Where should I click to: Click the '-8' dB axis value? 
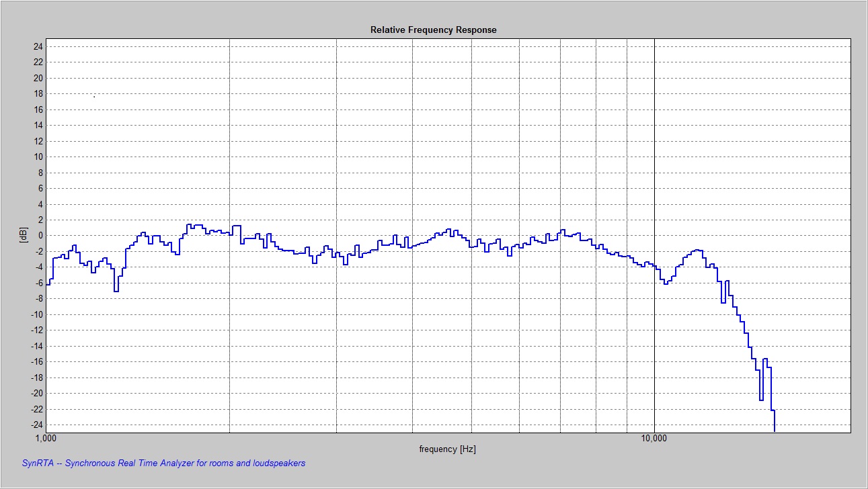point(40,299)
